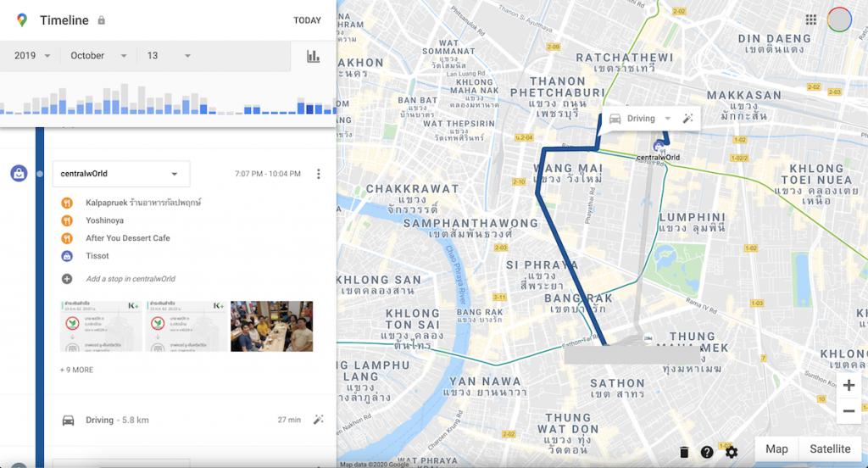Switch to the default Map view
The image size is (868, 468).
(776, 449)
